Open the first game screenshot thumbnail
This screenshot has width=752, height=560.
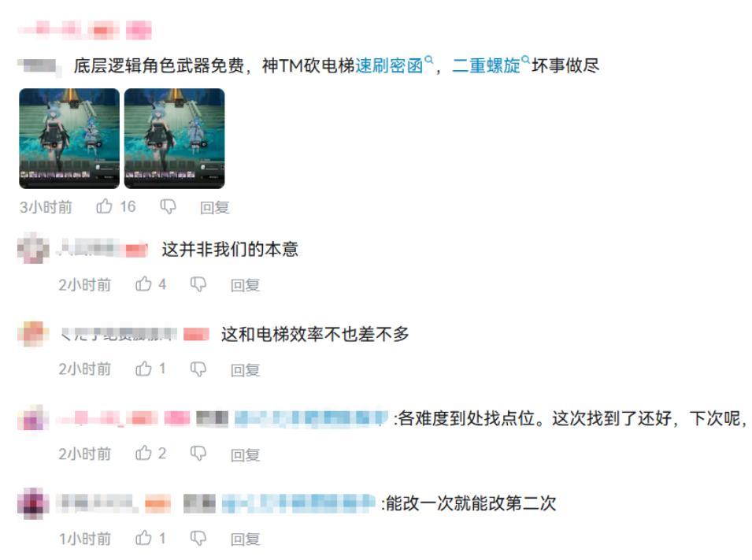click(x=69, y=138)
